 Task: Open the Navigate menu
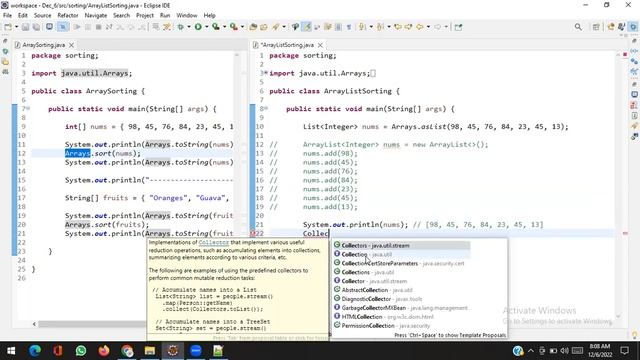tap(96, 16)
